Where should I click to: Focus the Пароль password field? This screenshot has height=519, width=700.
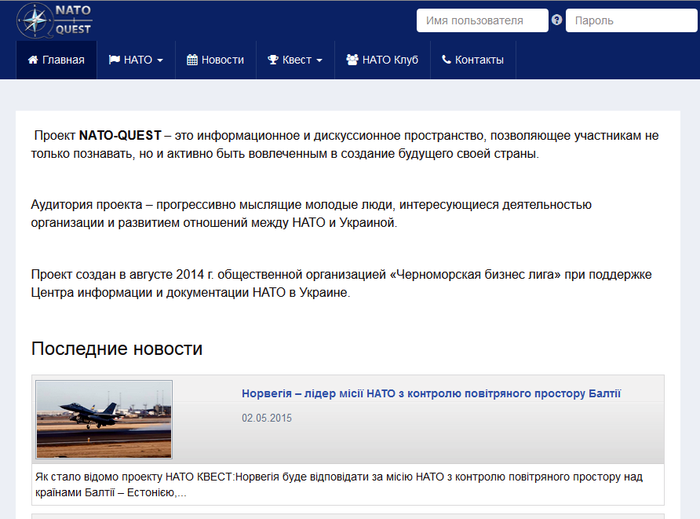point(631,21)
